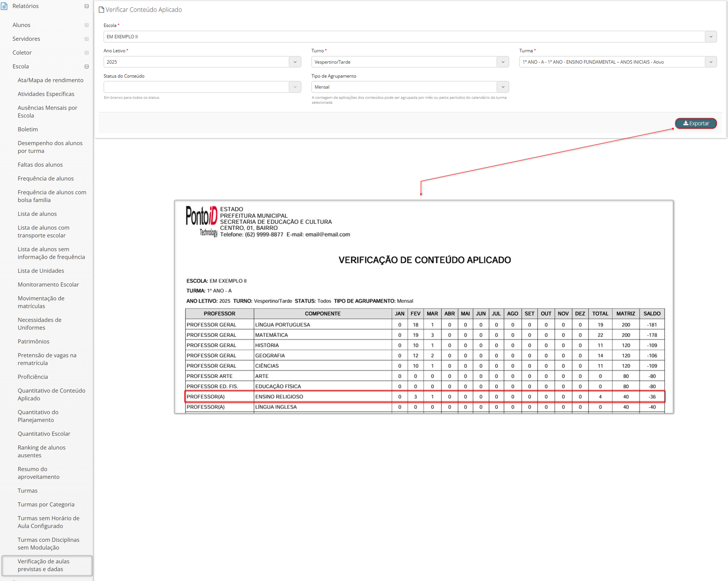Open the Ano Letivo dropdown
The height and width of the screenshot is (581, 728).
click(295, 62)
